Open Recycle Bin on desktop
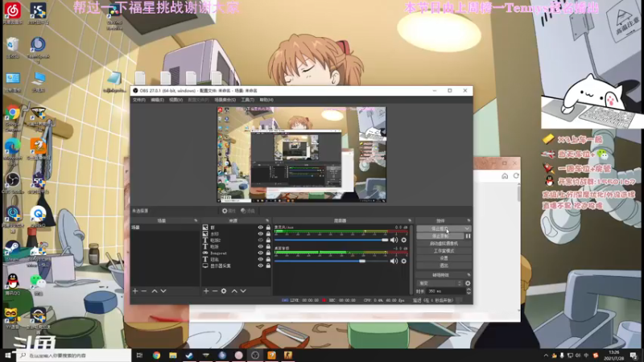Image resolution: width=644 pixels, height=362 pixels. click(x=13, y=47)
